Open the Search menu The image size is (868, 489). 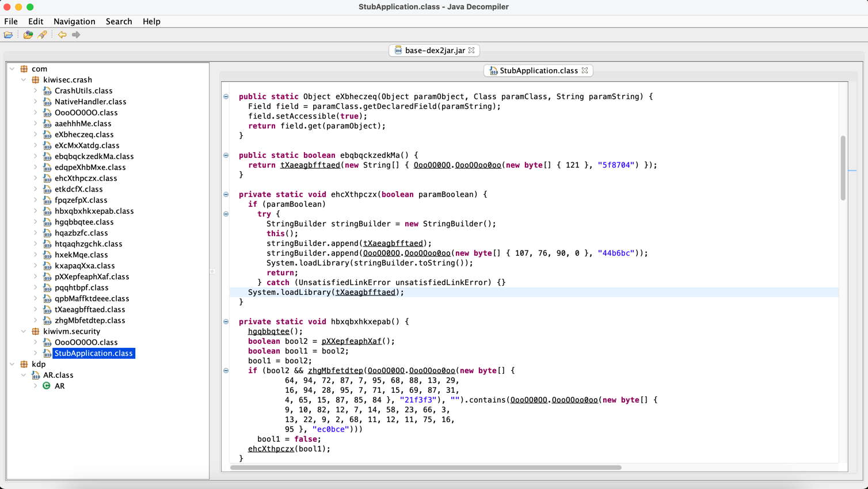119,21
